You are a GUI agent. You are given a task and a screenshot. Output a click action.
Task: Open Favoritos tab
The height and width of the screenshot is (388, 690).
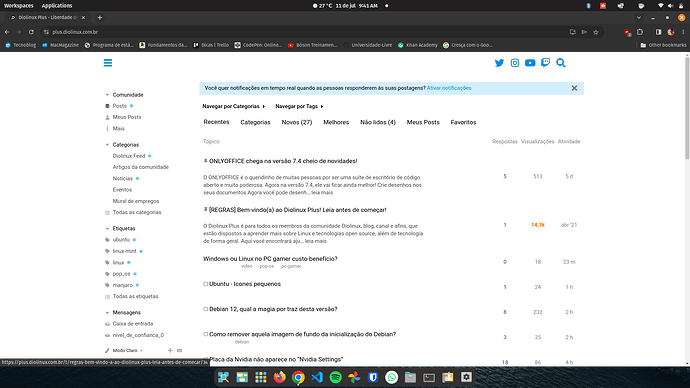(x=463, y=122)
